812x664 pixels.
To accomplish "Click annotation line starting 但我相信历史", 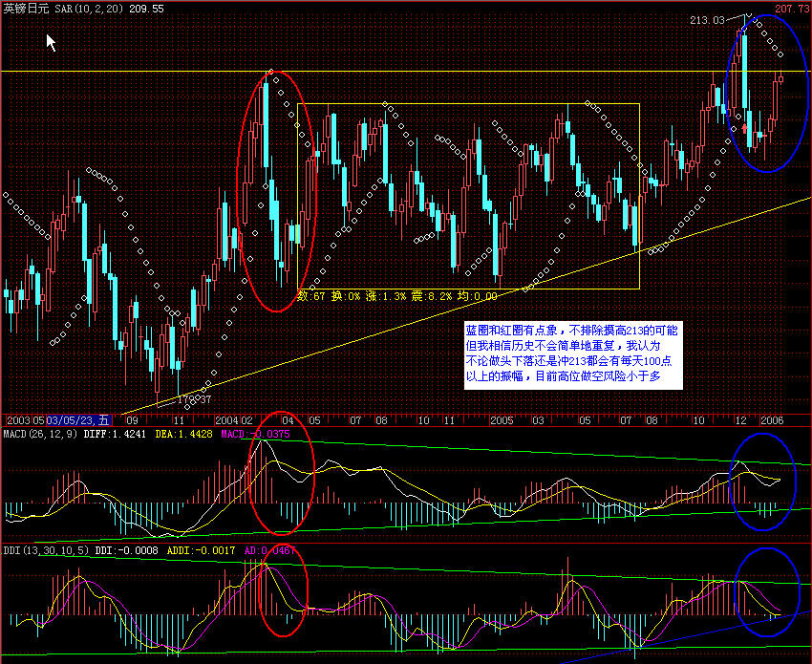I will point(563,346).
